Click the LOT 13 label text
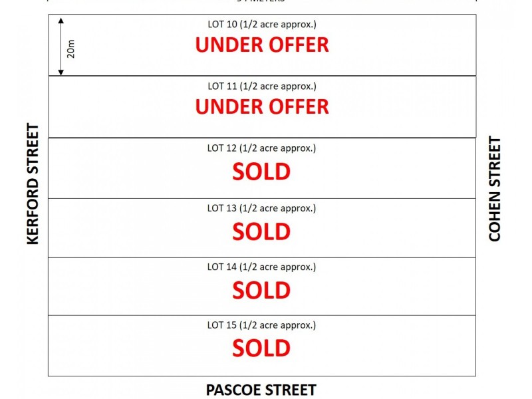532x399 pixels. pos(261,208)
